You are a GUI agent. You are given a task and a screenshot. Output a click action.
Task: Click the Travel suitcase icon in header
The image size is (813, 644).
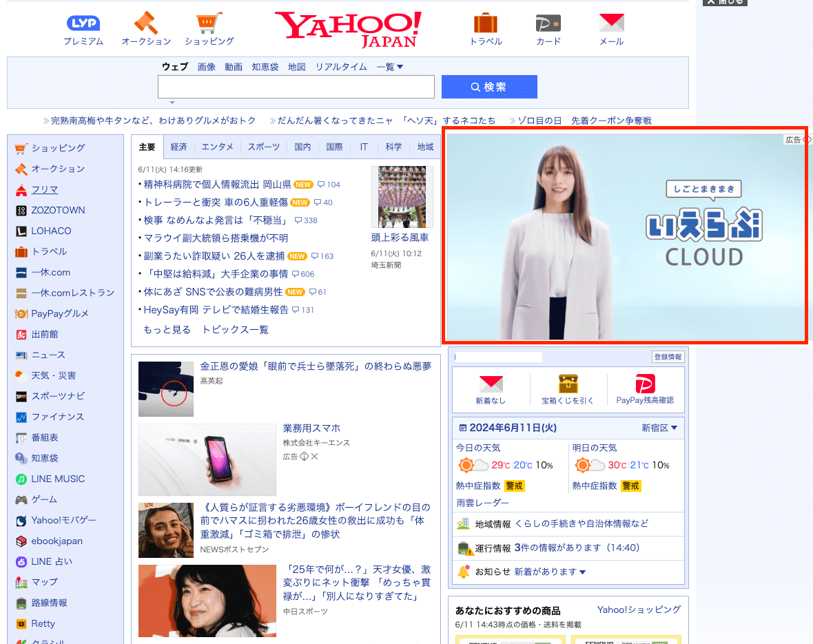pos(485,23)
